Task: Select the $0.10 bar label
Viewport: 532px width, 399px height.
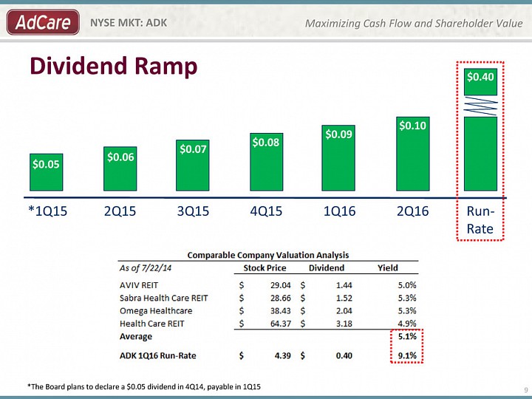Action: click(x=412, y=126)
